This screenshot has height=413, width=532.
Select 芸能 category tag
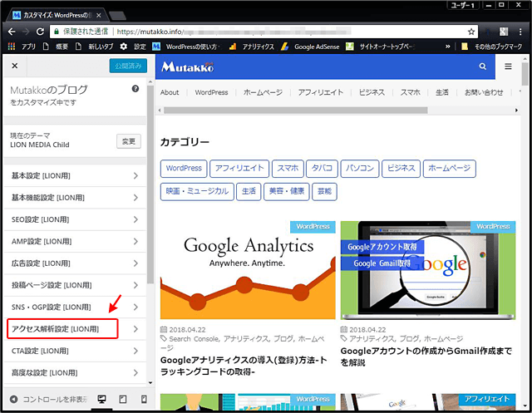324,192
